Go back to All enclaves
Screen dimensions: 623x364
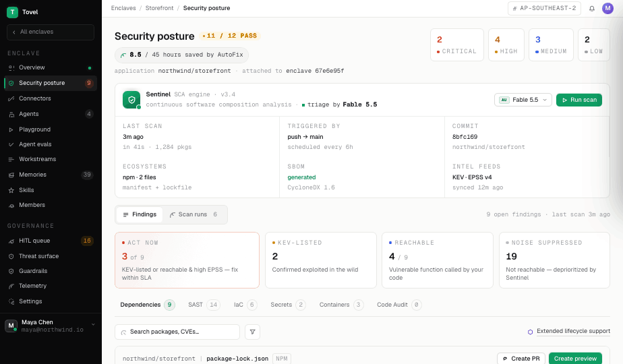pyautogui.click(x=51, y=32)
